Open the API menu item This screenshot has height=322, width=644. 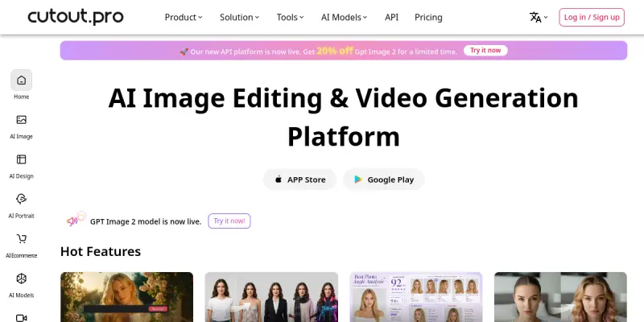(391, 17)
